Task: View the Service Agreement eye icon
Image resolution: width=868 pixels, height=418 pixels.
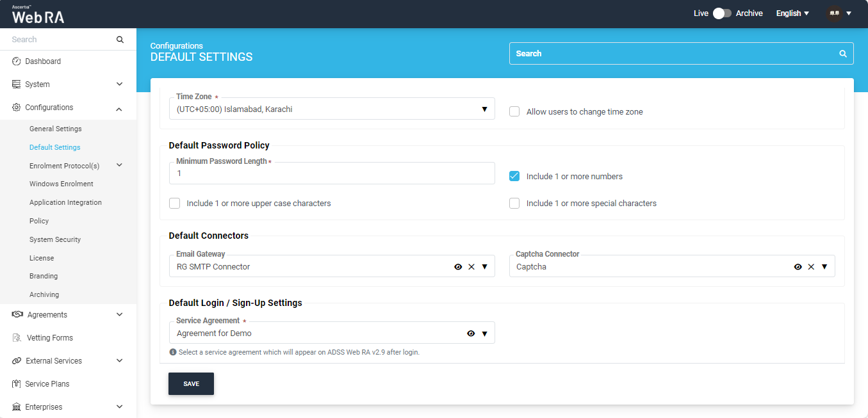Action: (471, 334)
